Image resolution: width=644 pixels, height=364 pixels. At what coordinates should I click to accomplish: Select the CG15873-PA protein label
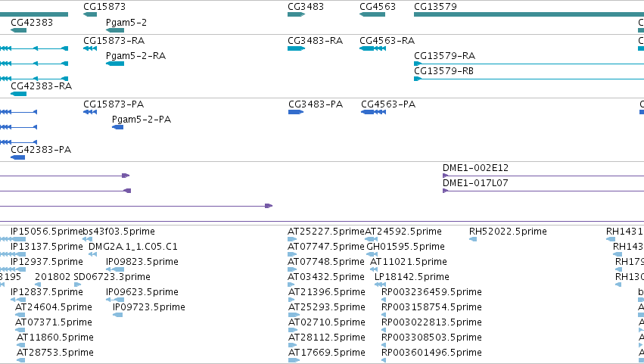(114, 104)
